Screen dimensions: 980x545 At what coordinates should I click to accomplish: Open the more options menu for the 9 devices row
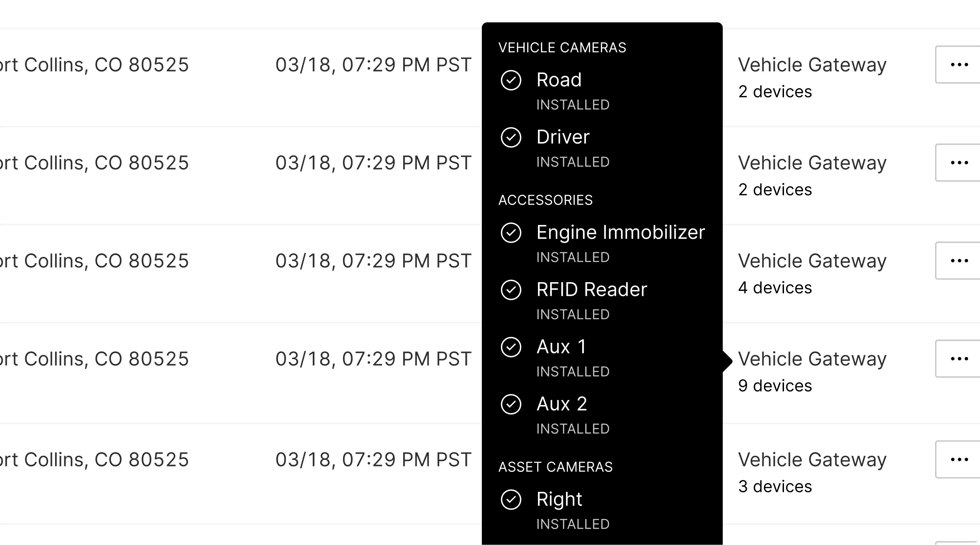coord(959,358)
